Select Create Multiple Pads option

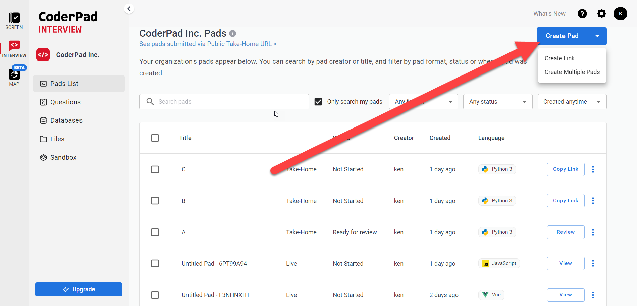[572, 72]
